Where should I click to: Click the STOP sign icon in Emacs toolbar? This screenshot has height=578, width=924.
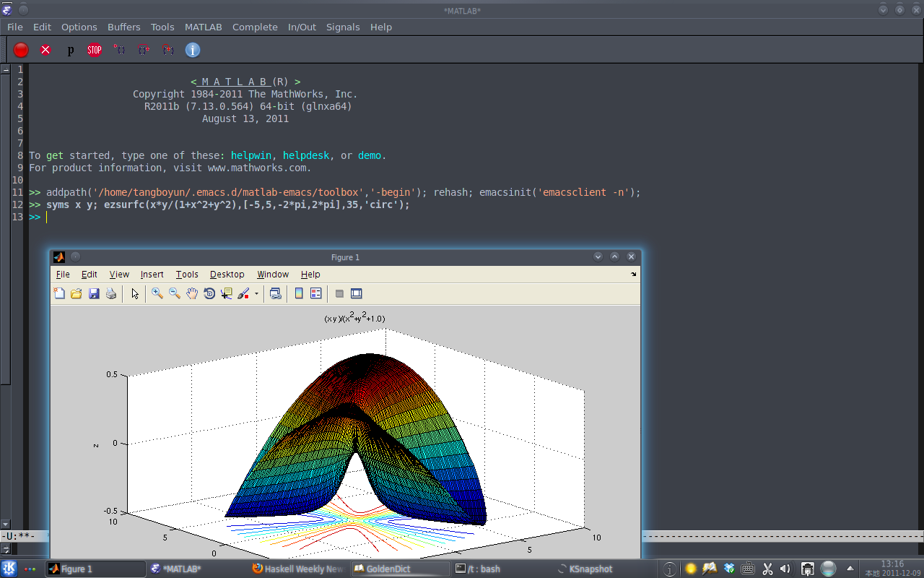[x=95, y=50]
